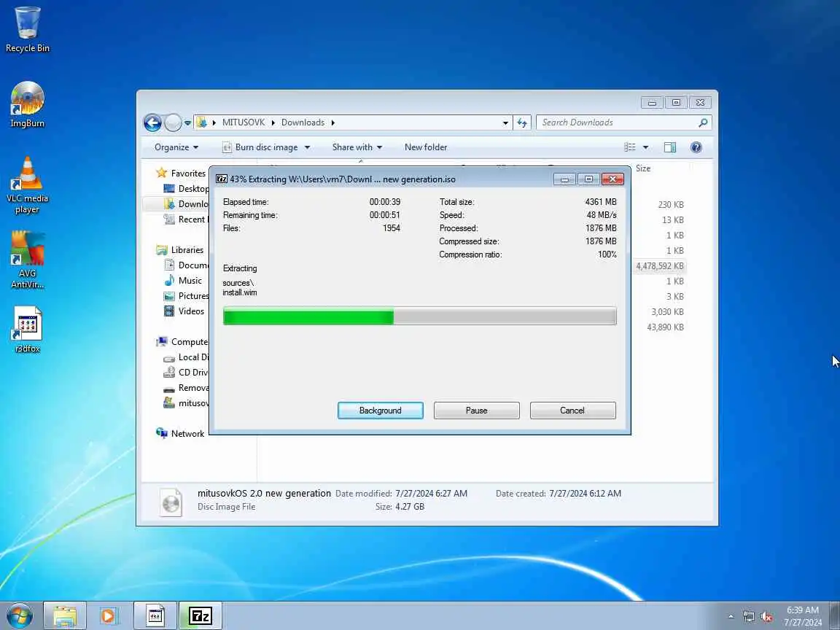Viewport: 840px width, 630px height.
Task: Click the green extraction progress bar
Action: pos(419,316)
